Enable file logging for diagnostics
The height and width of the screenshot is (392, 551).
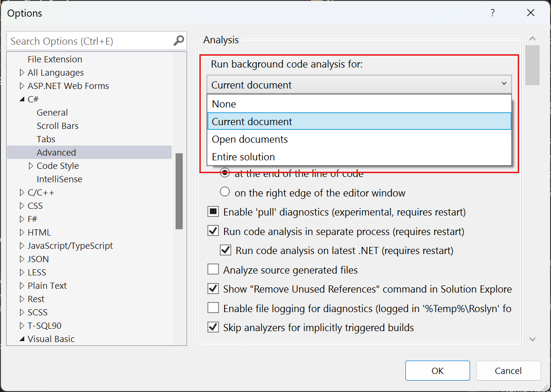(x=213, y=307)
